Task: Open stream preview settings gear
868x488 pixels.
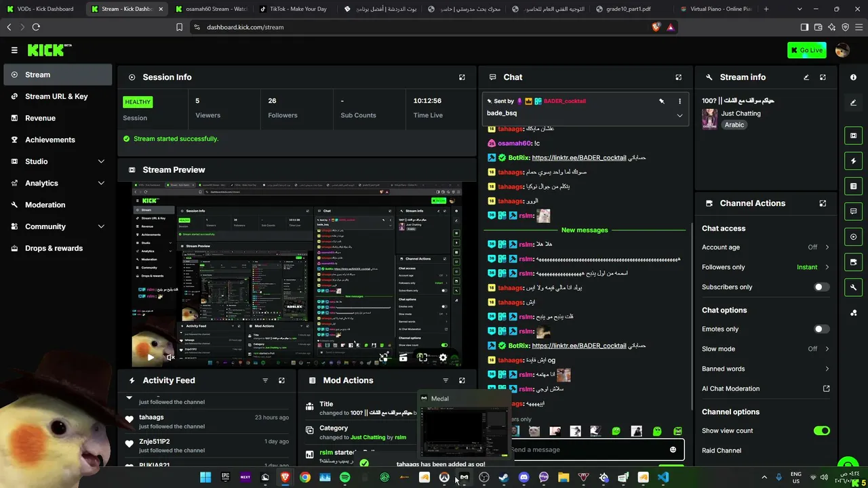Action: point(443,357)
